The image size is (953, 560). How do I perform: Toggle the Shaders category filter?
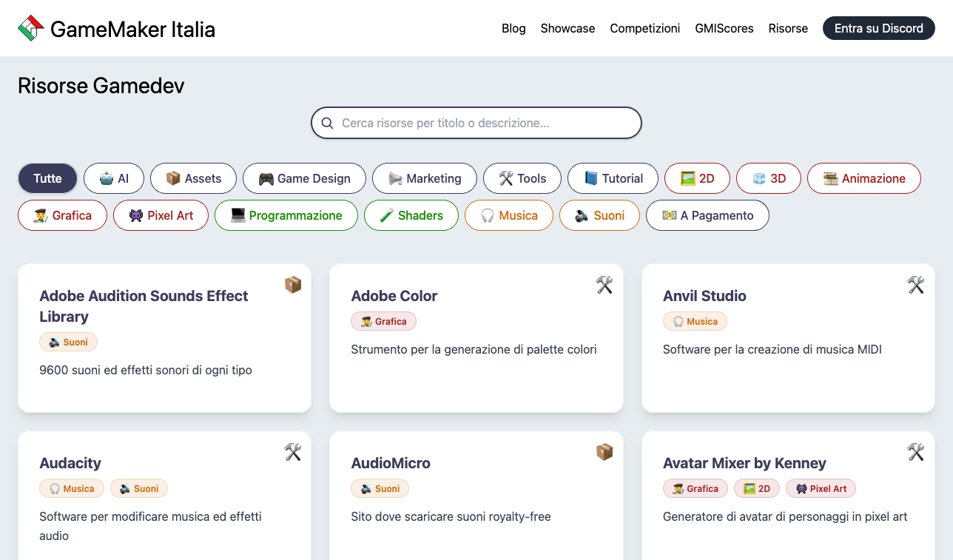[411, 215]
